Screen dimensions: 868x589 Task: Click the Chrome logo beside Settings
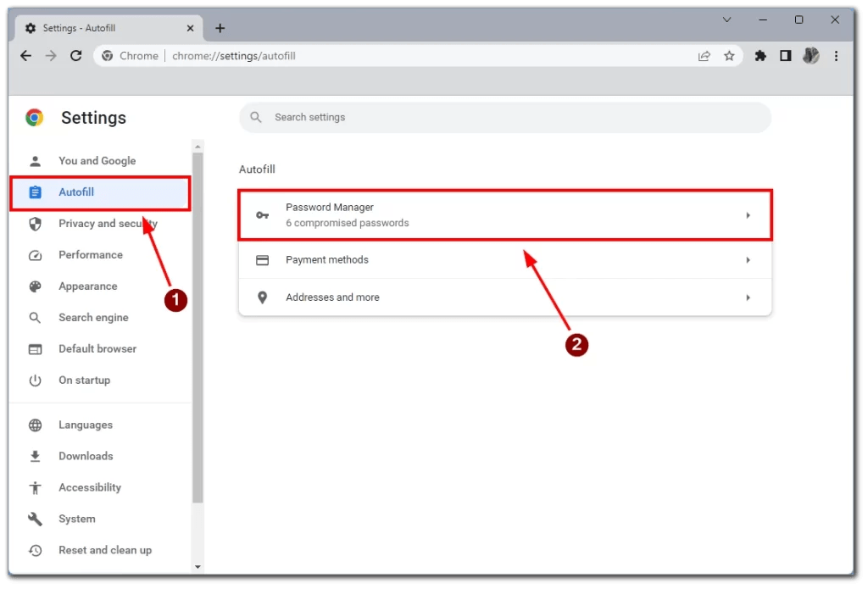coord(34,118)
